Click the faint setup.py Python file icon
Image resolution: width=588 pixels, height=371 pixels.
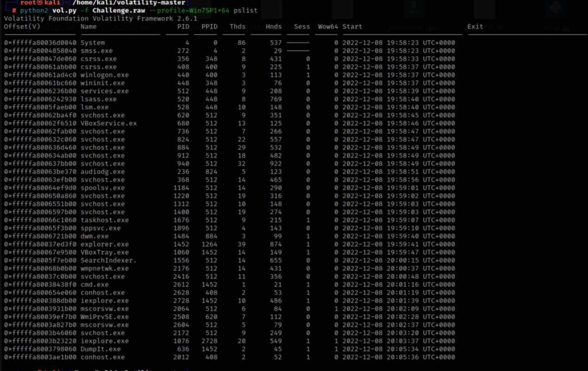[x=555, y=9]
